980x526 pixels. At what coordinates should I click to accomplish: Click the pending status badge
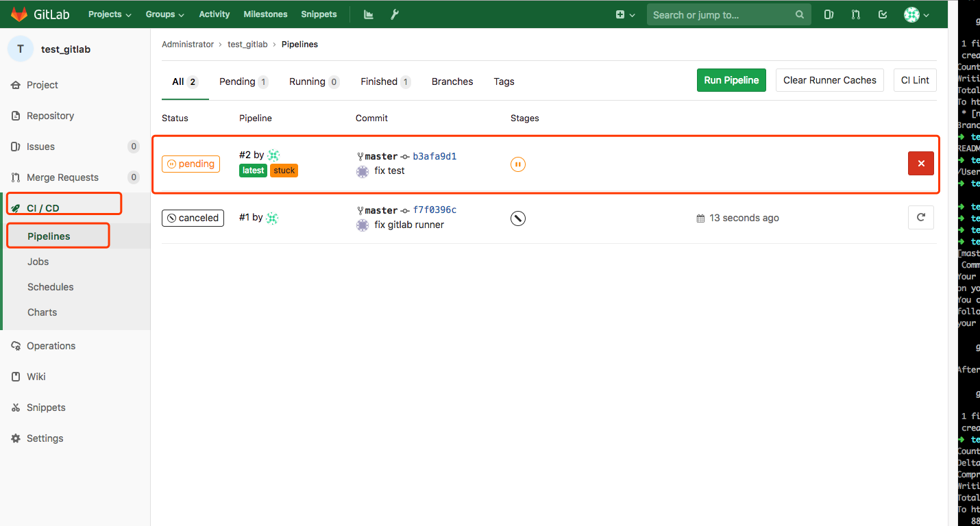tap(191, 164)
